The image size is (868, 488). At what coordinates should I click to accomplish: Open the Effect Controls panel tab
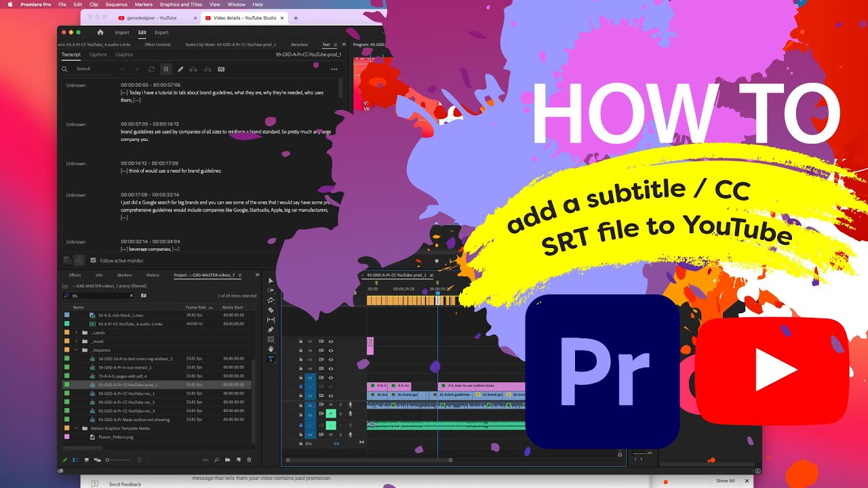click(158, 45)
